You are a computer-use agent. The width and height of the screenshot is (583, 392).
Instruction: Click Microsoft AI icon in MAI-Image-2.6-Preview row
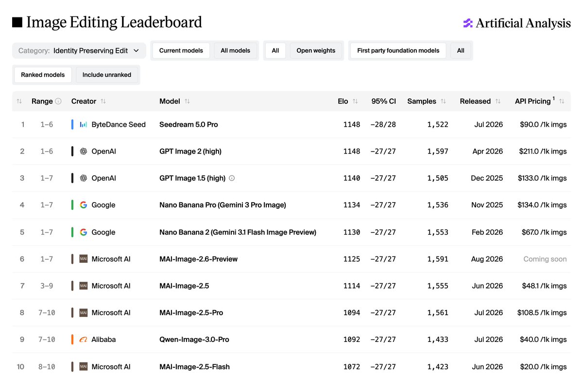pyautogui.click(x=84, y=259)
